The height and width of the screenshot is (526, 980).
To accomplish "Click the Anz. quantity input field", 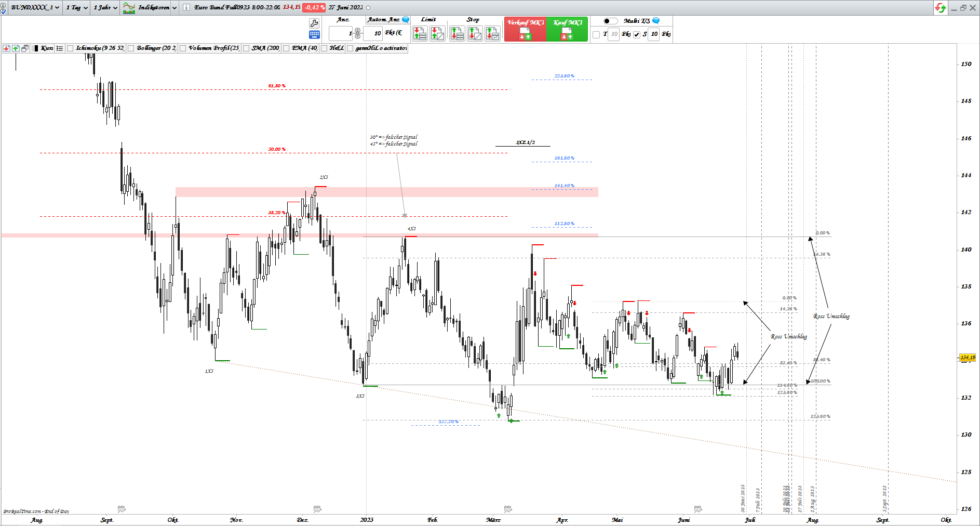I will 341,34.
